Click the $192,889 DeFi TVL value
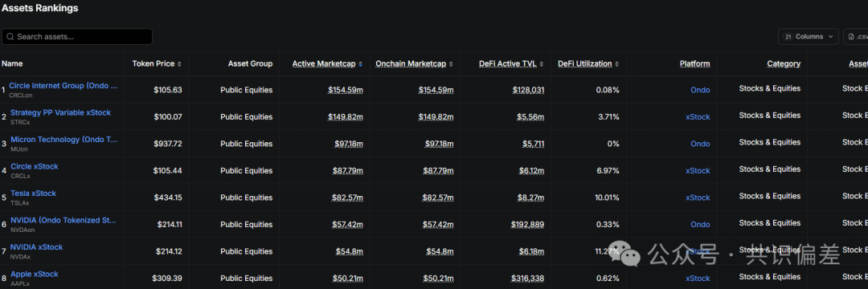This screenshot has height=289, width=868. click(x=527, y=224)
